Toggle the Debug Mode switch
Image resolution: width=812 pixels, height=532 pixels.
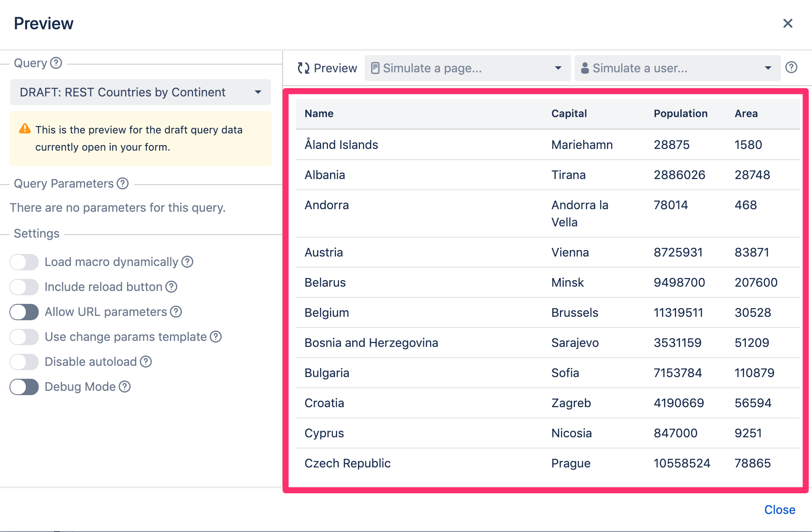[x=24, y=387]
